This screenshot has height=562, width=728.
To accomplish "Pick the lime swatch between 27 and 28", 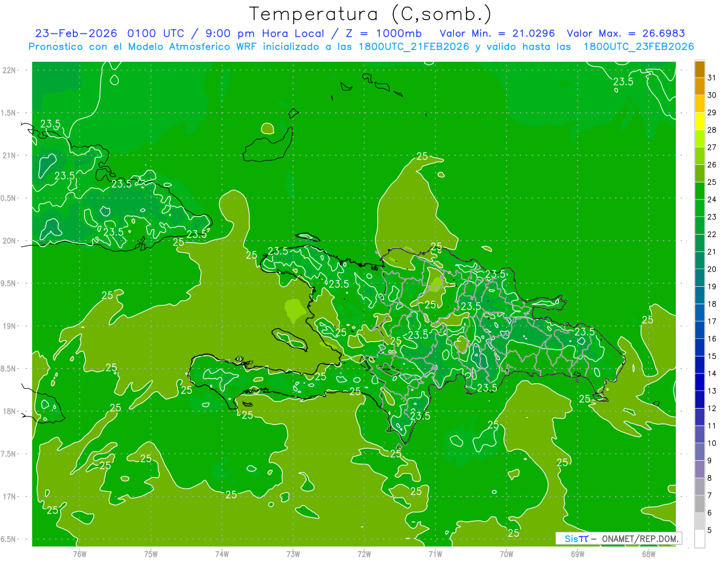I will pos(699,138).
